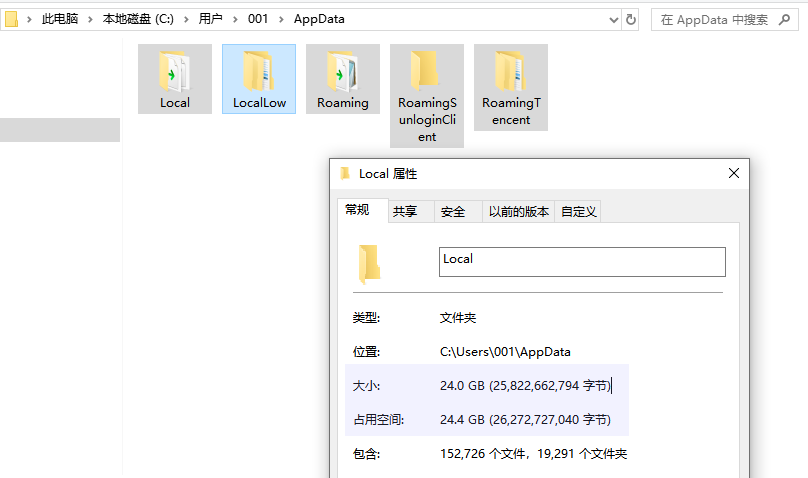Click the 包含: label
808x478 pixels.
(x=366, y=454)
